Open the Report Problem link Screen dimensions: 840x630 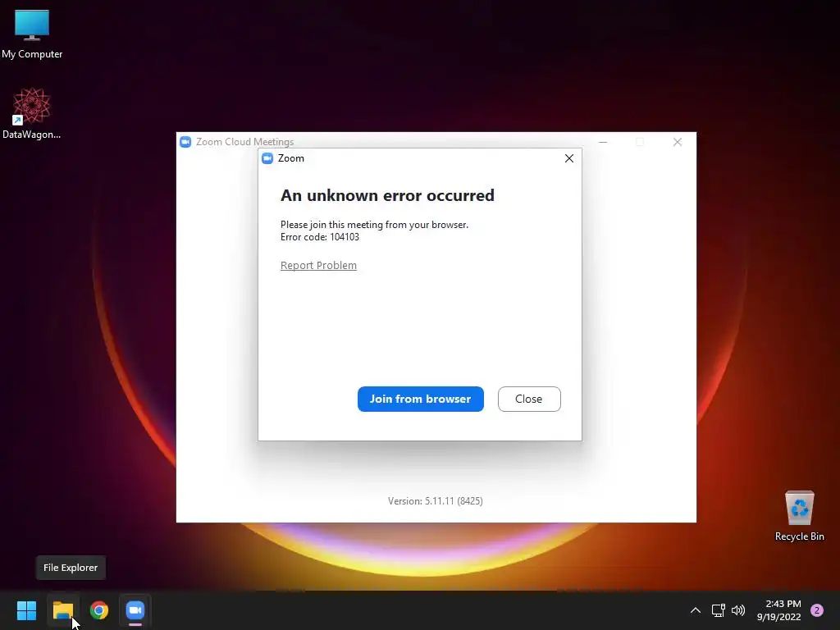click(x=319, y=265)
